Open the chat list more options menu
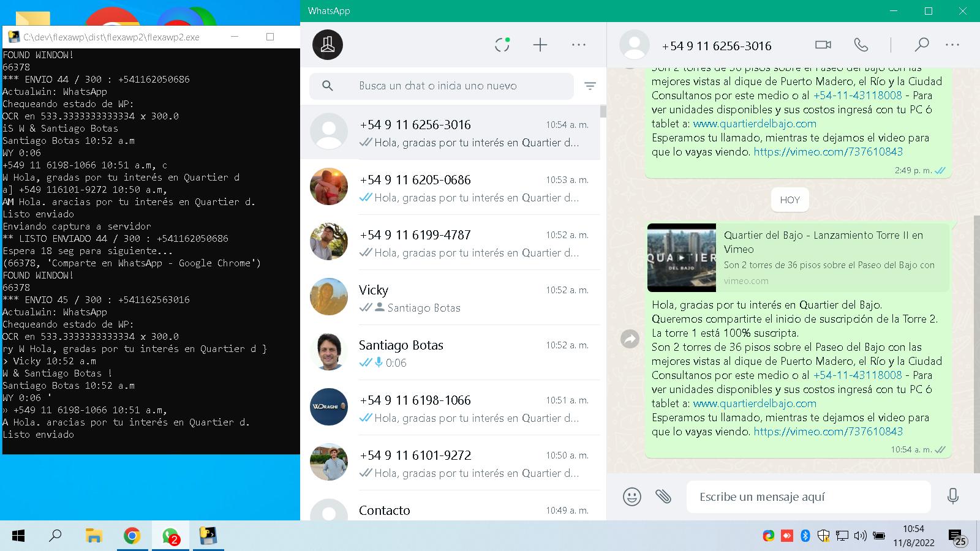The image size is (980, 551). tap(579, 45)
